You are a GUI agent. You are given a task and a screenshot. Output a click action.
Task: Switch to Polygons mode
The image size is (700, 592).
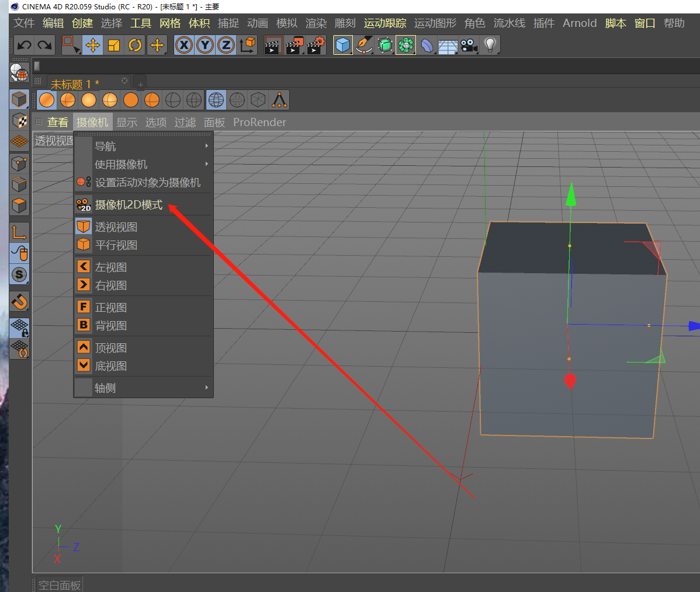pyautogui.click(x=19, y=205)
